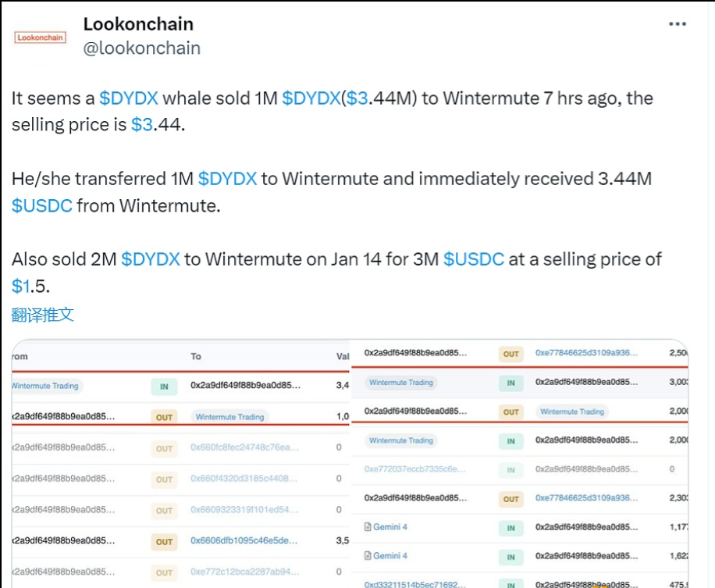Open the Lookonchain display name profile link
This screenshot has width=715, height=588.
pyautogui.click(x=138, y=24)
